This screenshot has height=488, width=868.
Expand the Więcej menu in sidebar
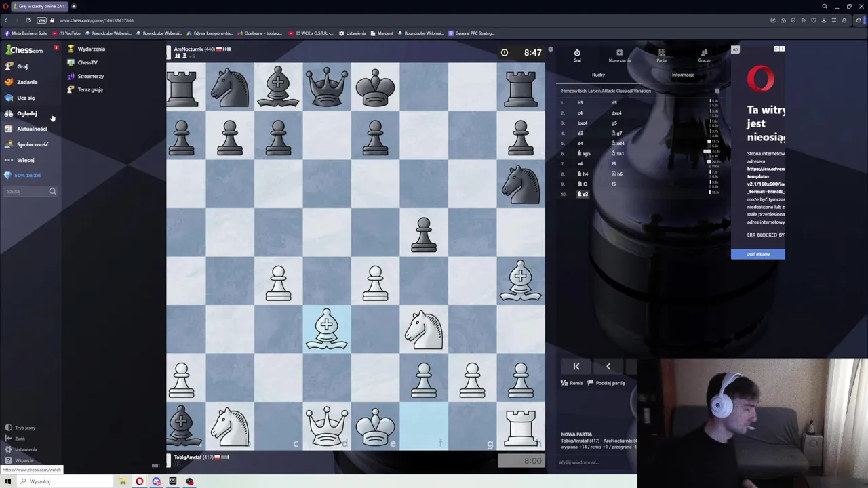pyautogui.click(x=19, y=160)
